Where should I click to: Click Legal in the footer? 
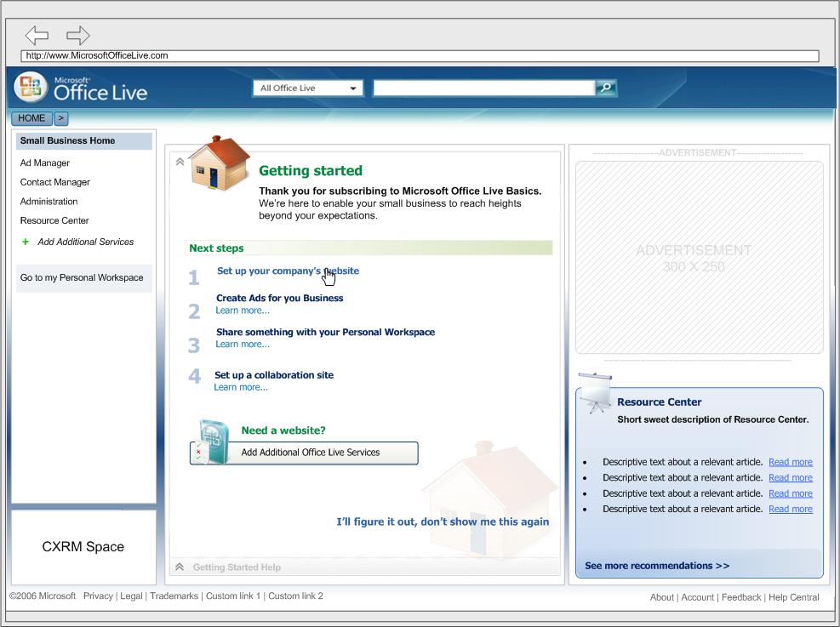131,596
